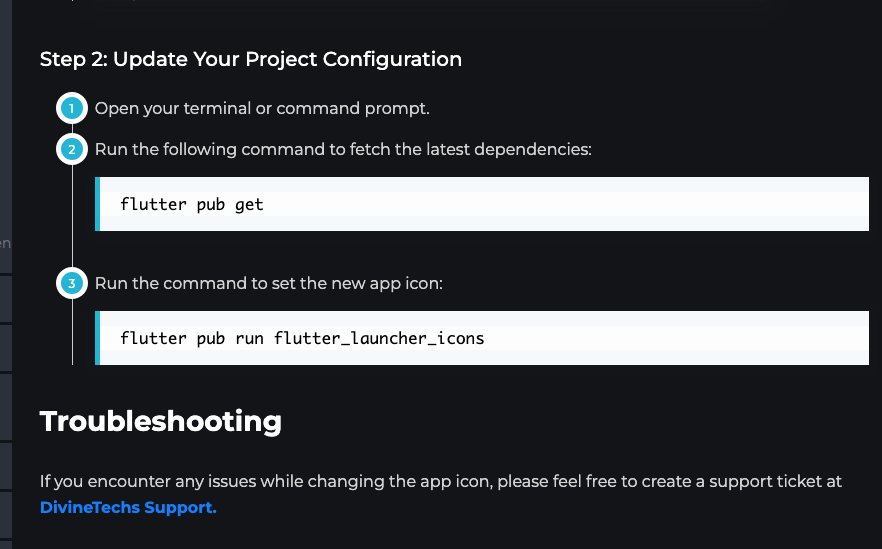Click the step 1 number circle
This screenshot has width=882, height=549.
pyautogui.click(x=72, y=108)
